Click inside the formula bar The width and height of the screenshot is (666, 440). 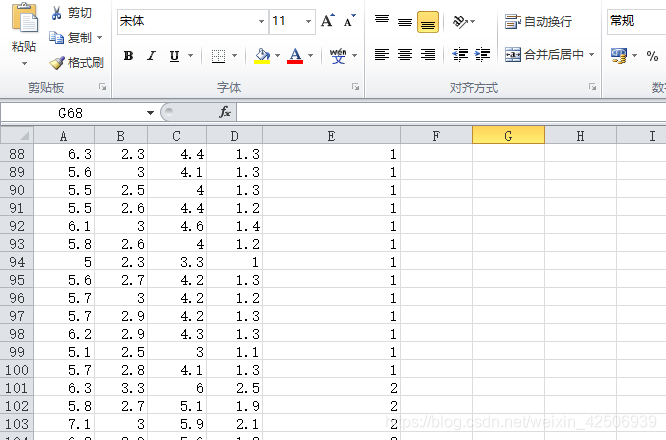pyautogui.click(x=451, y=113)
